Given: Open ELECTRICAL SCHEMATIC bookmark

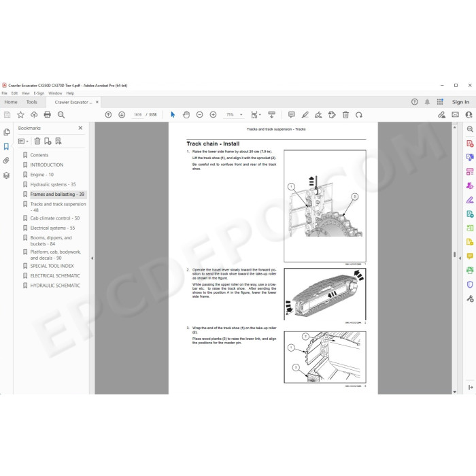Looking at the screenshot, I should click(x=55, y=275).
